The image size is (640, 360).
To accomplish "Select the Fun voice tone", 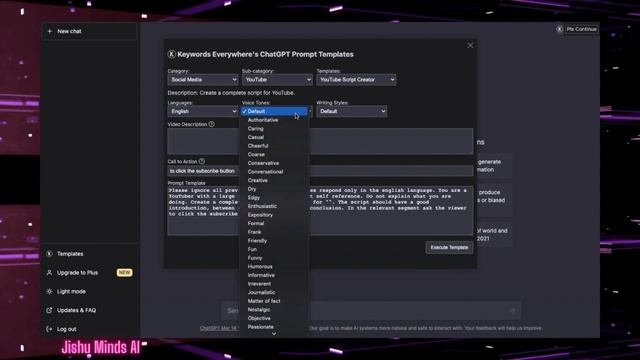I will [274, 249].
